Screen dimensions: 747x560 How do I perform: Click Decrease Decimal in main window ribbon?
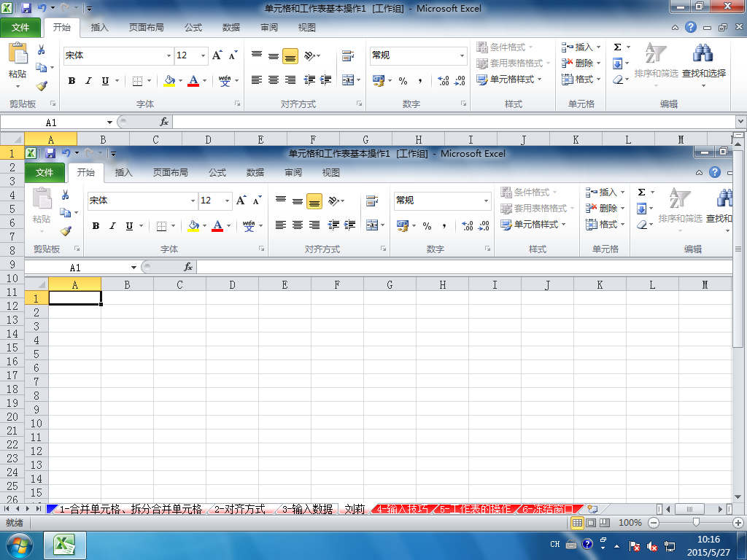(x=460, y=80)
